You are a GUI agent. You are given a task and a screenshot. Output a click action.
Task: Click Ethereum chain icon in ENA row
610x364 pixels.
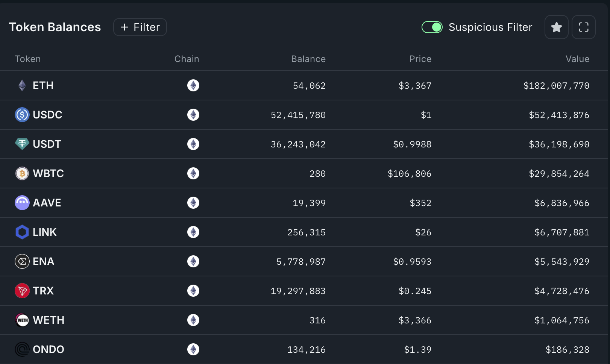tap(193, 261)
